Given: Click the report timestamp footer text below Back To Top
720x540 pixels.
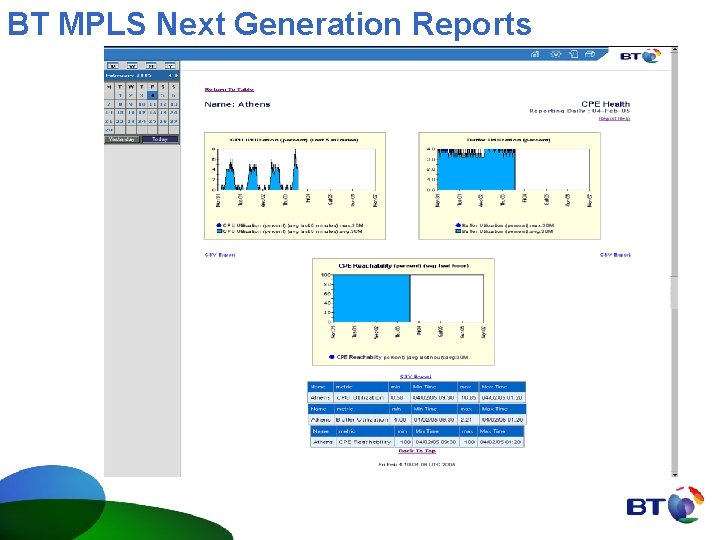Looking at the screenshot, I should [417, 464].
